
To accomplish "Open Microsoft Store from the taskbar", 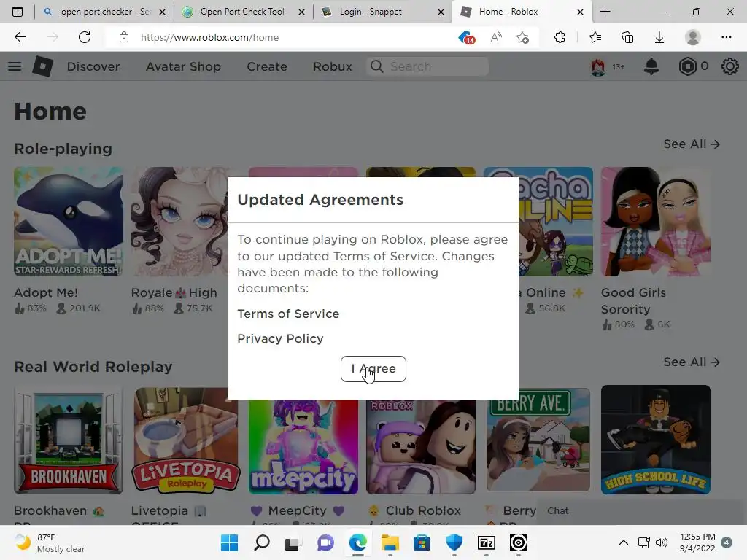I will tap(422, 542).
